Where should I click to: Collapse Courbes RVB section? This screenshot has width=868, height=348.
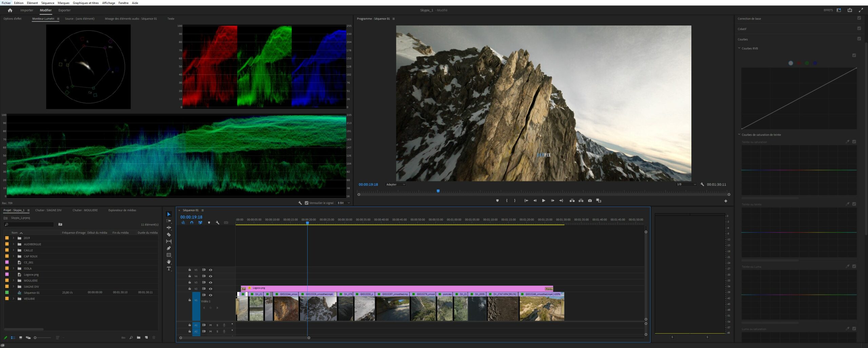[x=739, y=48]
